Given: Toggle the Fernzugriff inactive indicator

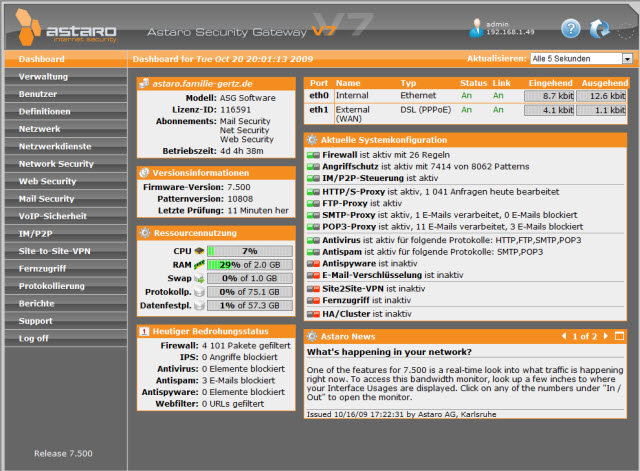Looking at the screenshot, I should 313,300.
